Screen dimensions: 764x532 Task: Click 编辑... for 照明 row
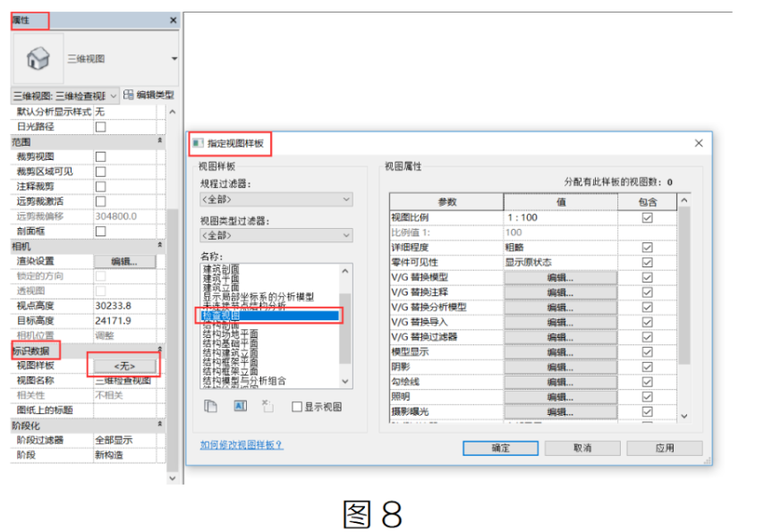coord(560,397)
